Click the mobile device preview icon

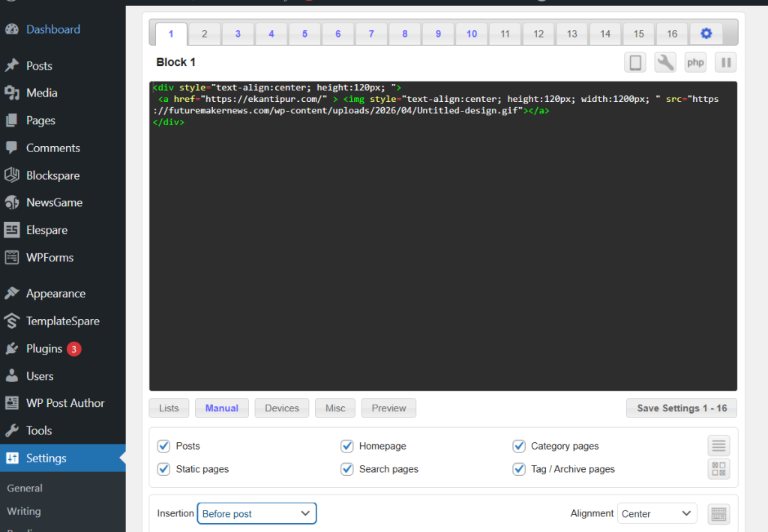(x=635, y=62)
